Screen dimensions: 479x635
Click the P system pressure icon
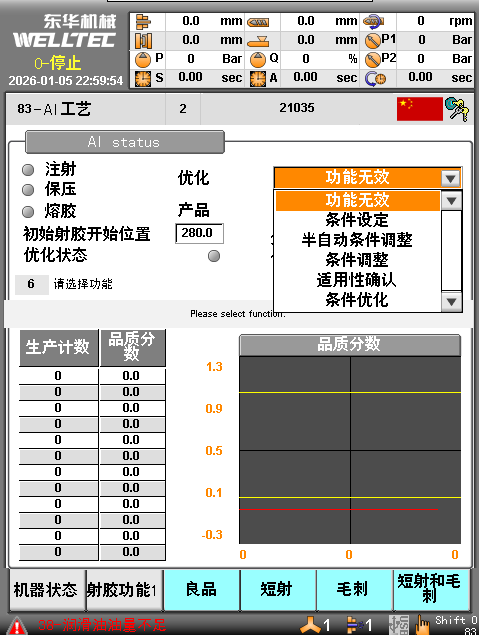tap(143, 60)
